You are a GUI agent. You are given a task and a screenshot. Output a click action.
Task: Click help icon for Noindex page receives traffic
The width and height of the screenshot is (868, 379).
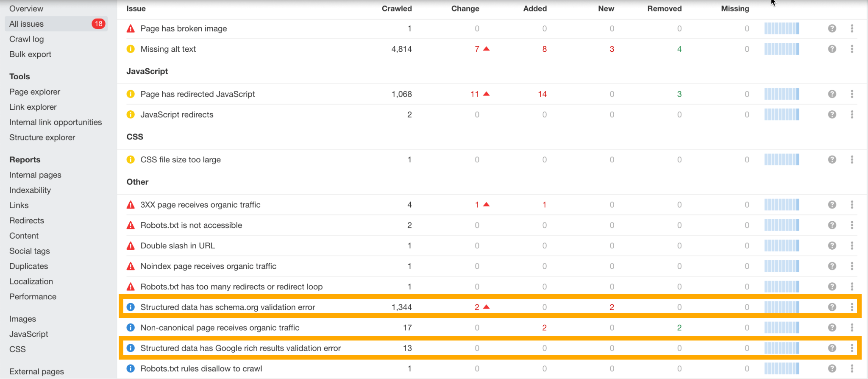pos(832,266)
